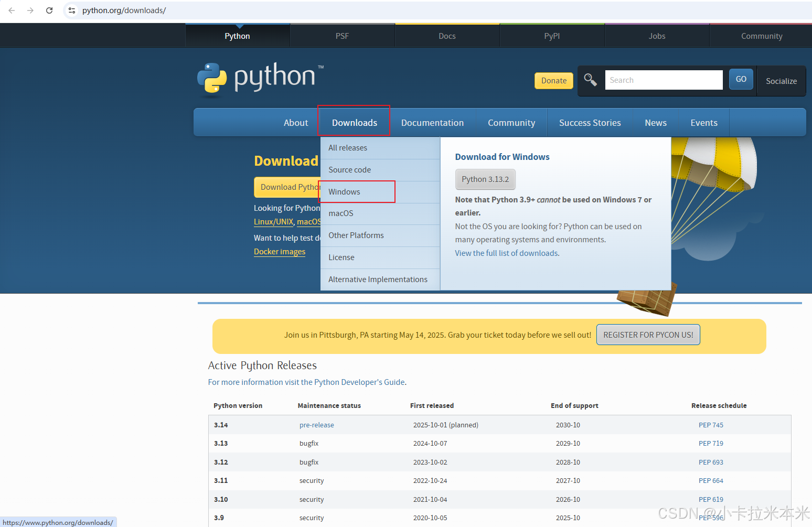Click the 3.13 Python version cell
Screen dimensions: 812x527
[221, 444]
